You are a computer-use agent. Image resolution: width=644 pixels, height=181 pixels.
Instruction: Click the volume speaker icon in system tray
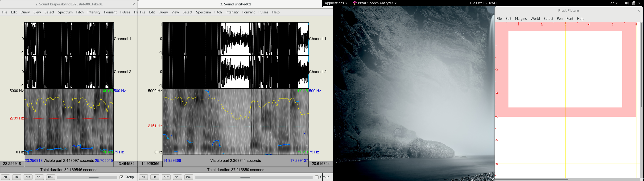(x=627, y=3)
